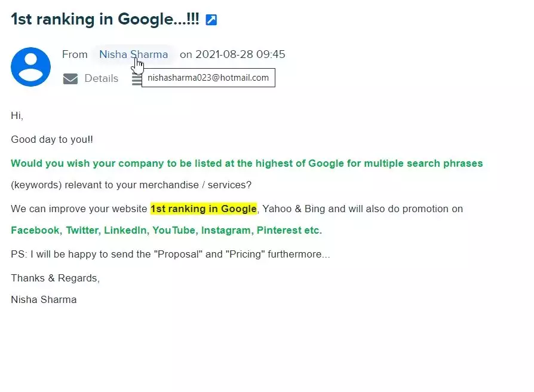Click the envelope Details icon
534x392 pixels.
point(70,79)
